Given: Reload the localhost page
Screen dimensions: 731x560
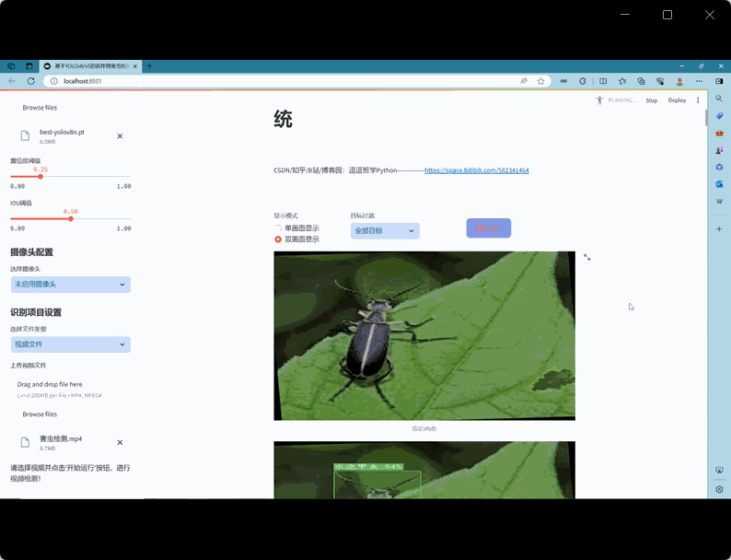Looking at the screenshot, I should (x=30, y=81).
